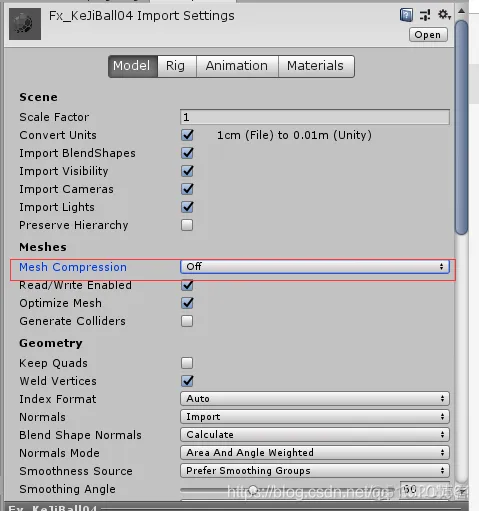
Task: Toggle the Weld Vertices checkbox
Action: pyautogui.click(x=187, y=381)
